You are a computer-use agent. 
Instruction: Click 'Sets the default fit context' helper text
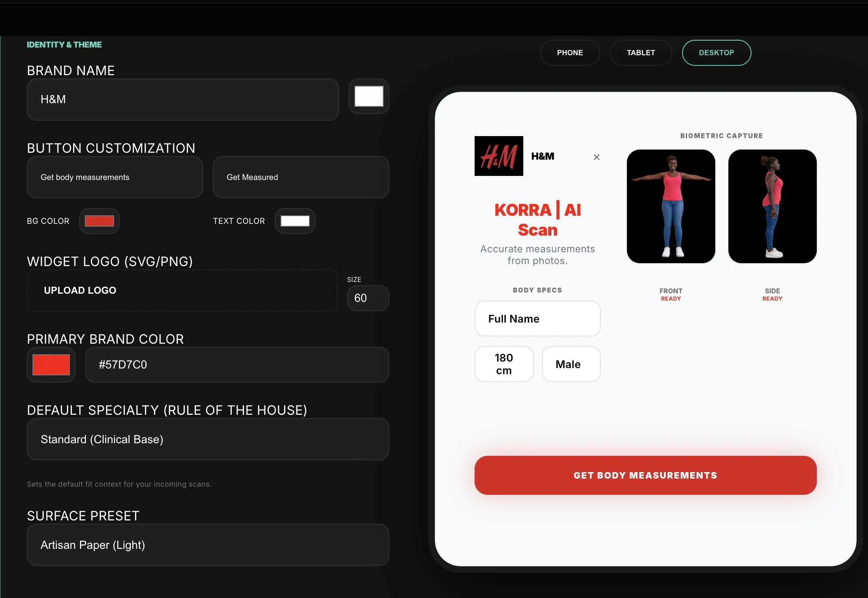click(119, 484)
